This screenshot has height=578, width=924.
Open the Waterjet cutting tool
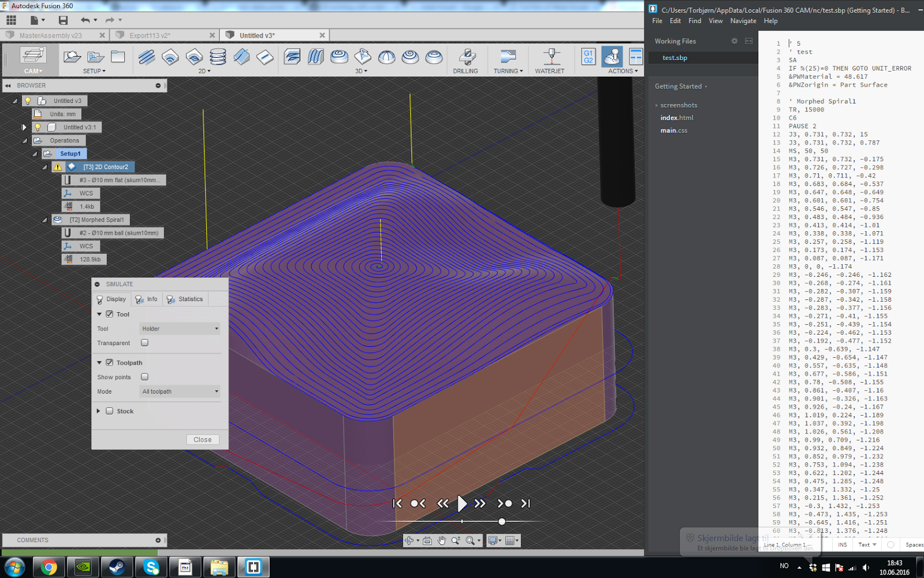[x=550, y=57]
